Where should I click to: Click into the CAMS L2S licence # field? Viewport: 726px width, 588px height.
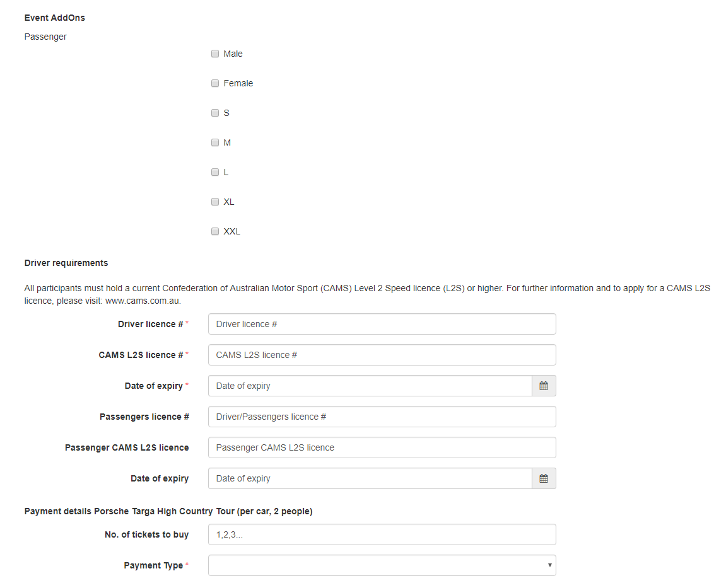382,355
